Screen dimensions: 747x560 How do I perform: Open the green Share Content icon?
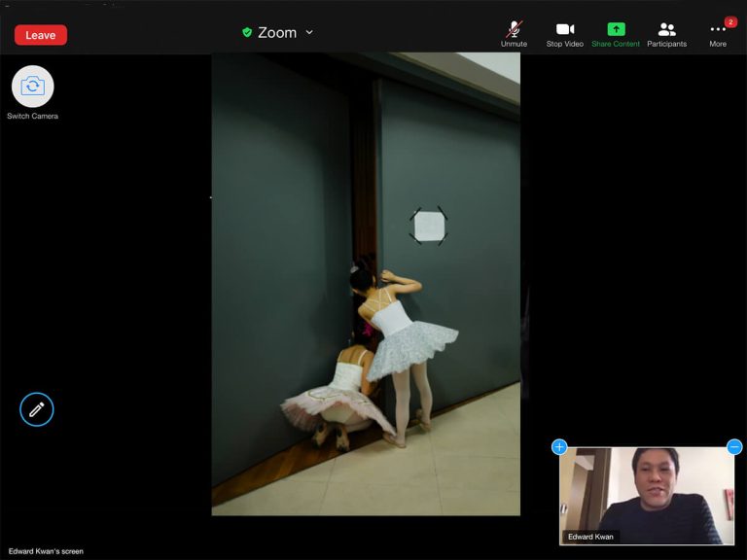(616, 29)
